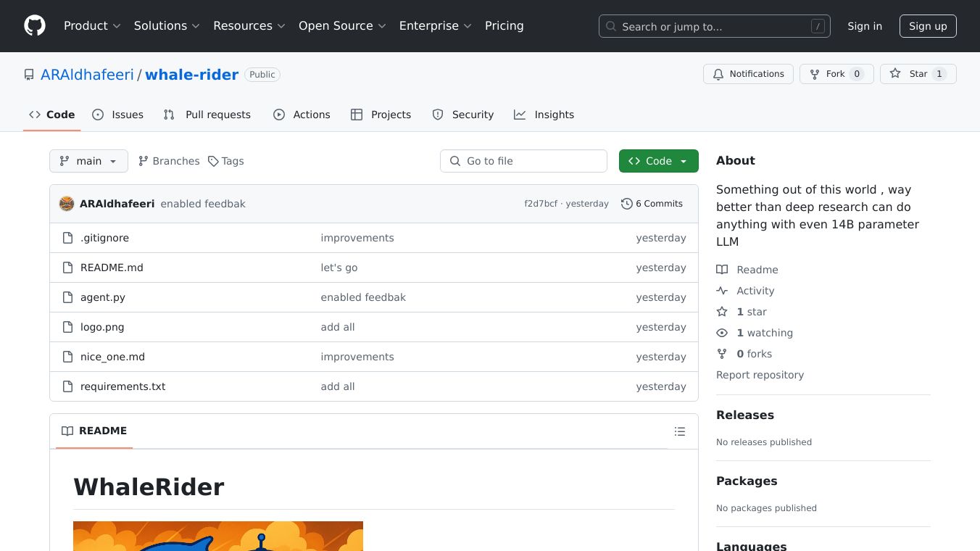Screen dimensions: 980x551
Task: Open the Branches list
Action: point(169,161)
